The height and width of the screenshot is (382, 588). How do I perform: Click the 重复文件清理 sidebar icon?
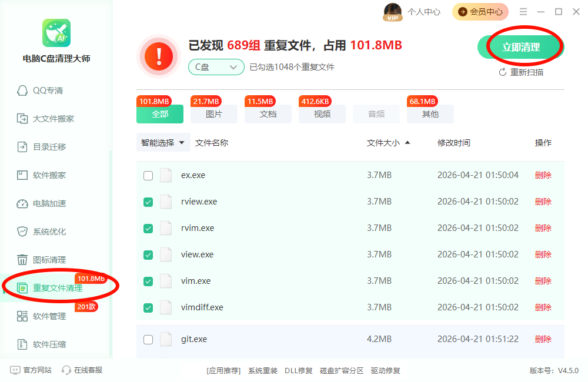pos(22,288)
